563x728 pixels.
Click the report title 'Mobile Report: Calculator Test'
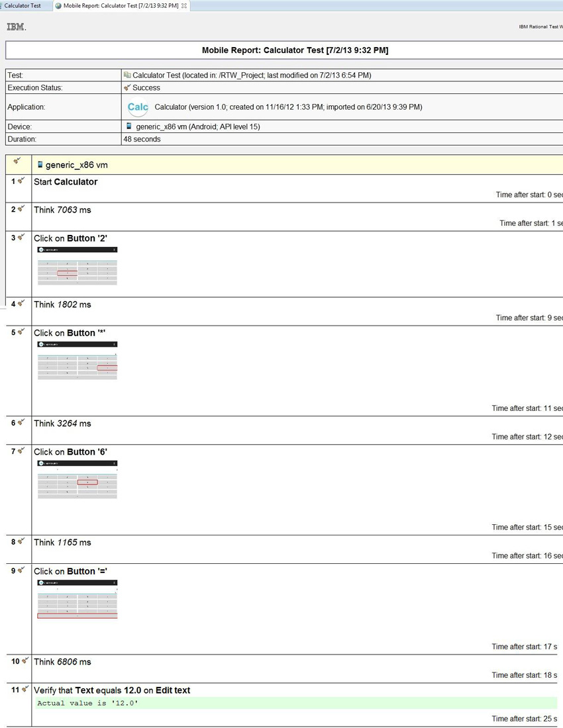point(295,50)
